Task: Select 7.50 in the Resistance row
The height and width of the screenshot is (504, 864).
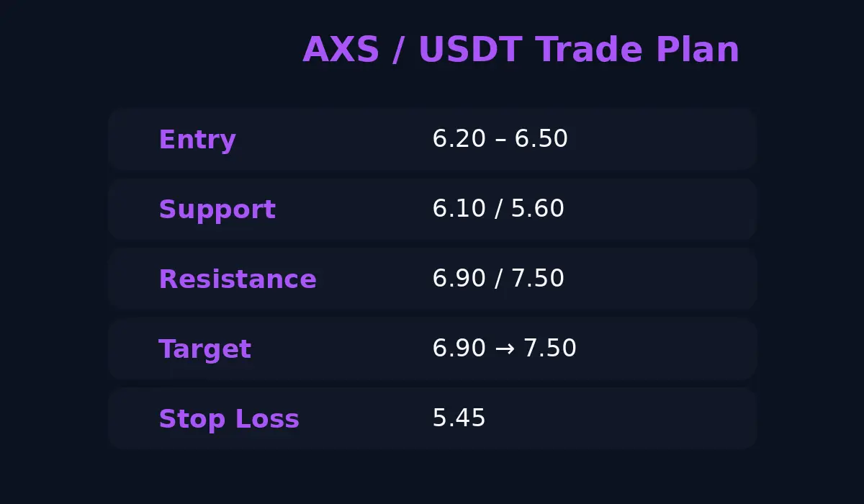Action: click(x=538, y=279)
